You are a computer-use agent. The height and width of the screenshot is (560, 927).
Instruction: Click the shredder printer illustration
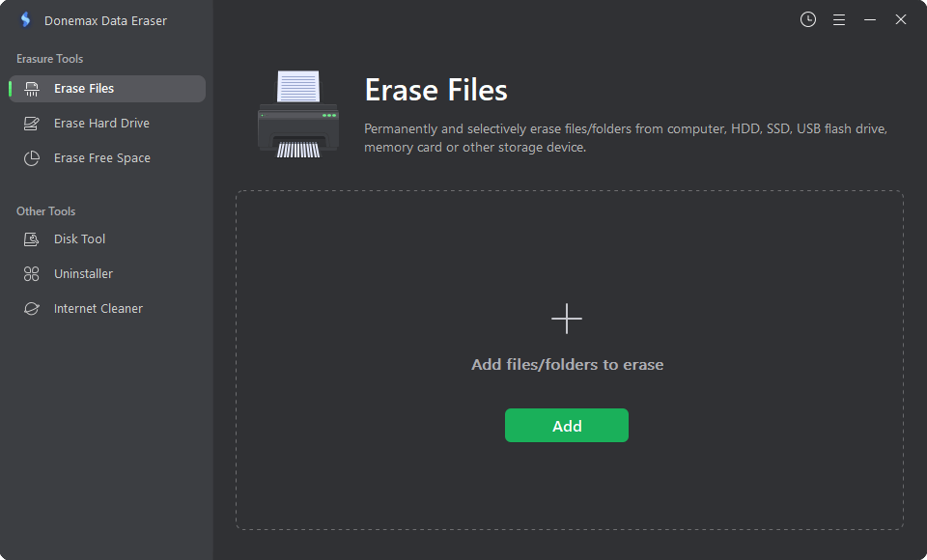[298, 114]
